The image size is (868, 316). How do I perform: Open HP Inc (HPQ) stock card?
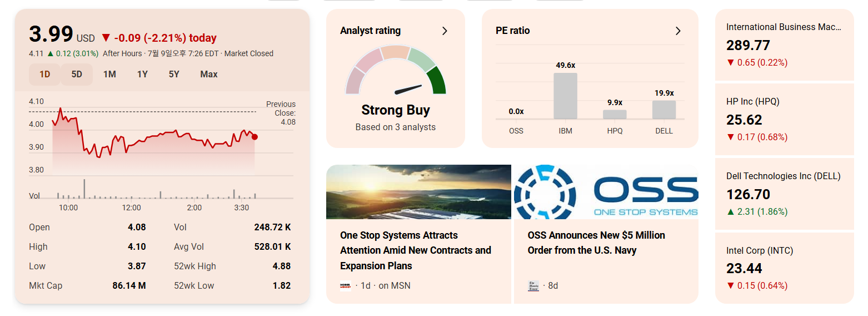point(784,119)
